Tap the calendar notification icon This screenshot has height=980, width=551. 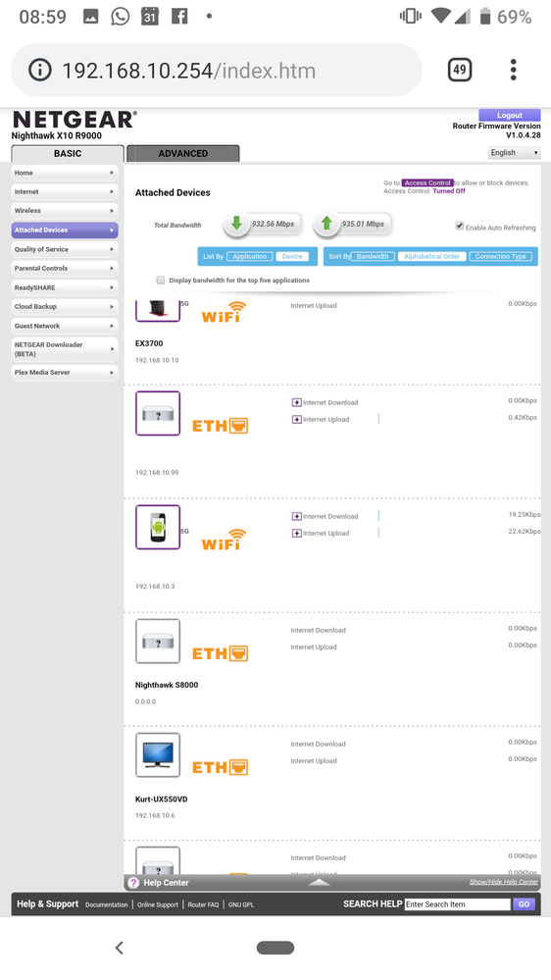[150, 17]
